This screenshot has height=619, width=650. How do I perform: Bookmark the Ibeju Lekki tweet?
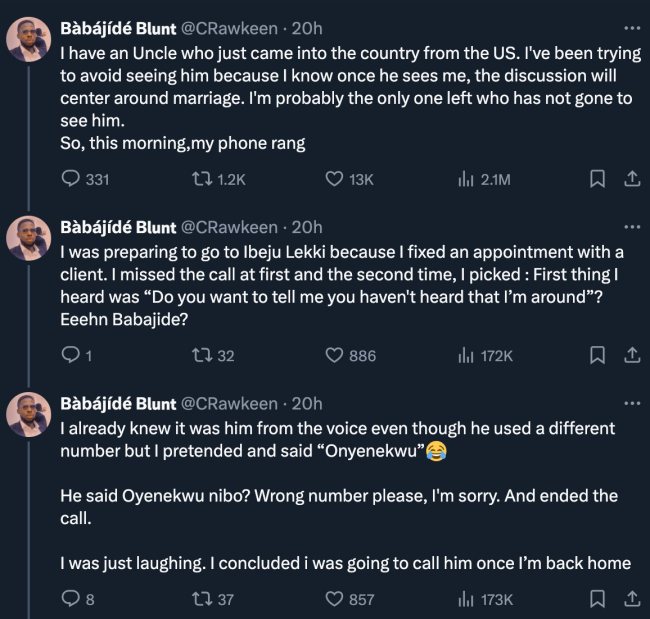pyautogui.click(x=597, y=354)
